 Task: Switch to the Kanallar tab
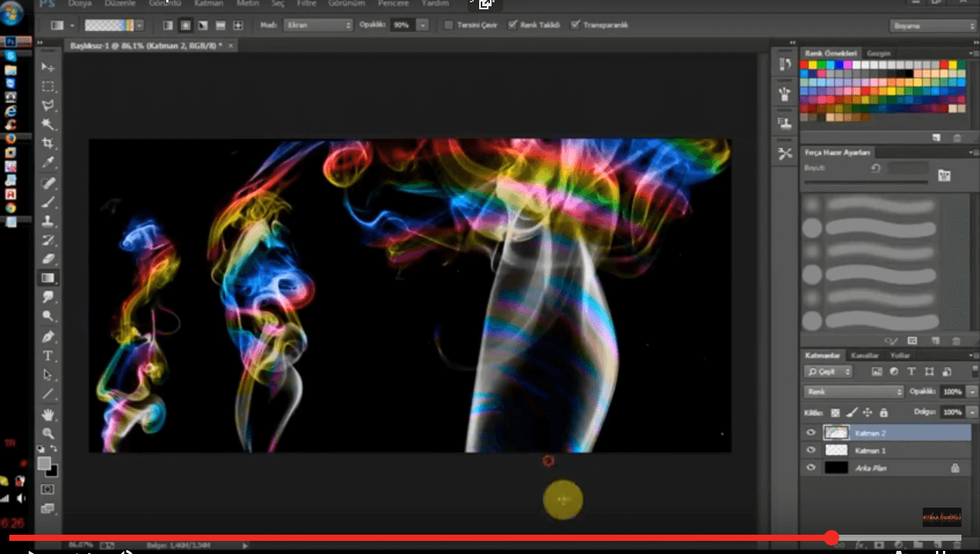(x=864, y=355)
